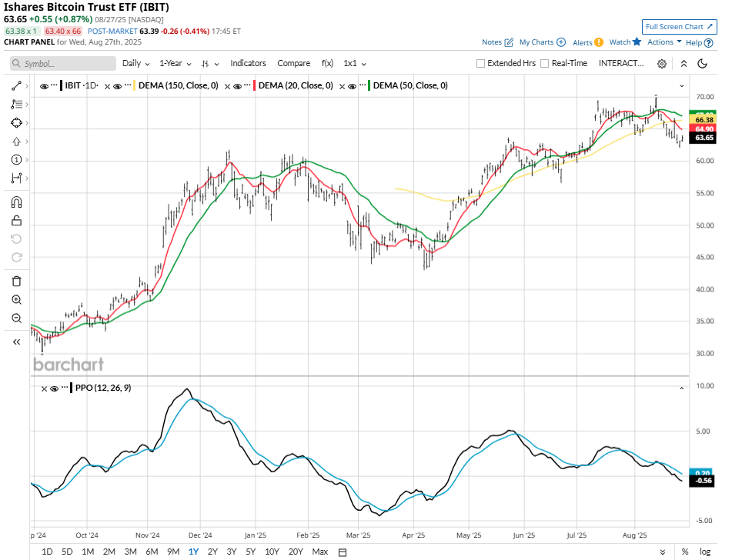This screenshot has width=732, height=560.
Task: Collapse the left drawing toolbar
Action: [16, 342]
